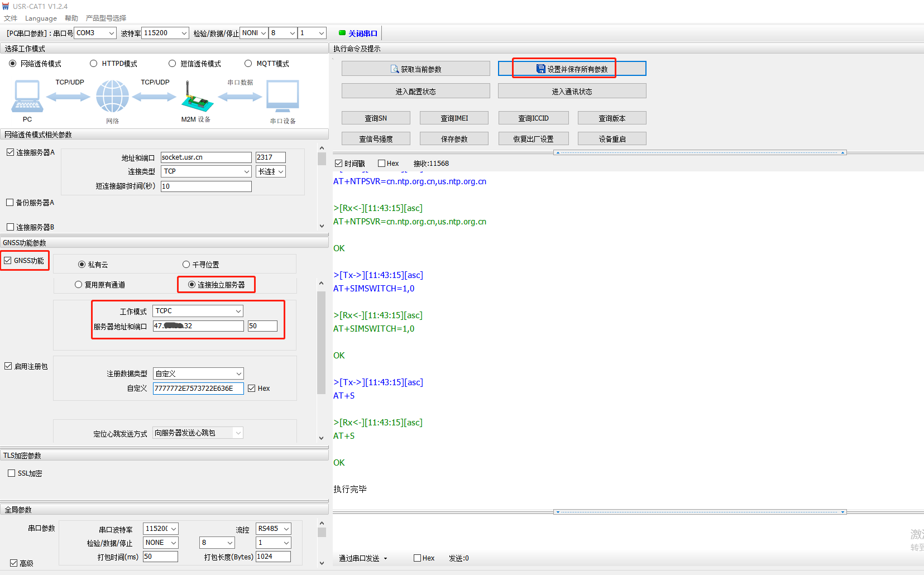Screen dimensions: 924x575
Task: Click the serial device monitor icon
Action: click(x=283, y=96)
